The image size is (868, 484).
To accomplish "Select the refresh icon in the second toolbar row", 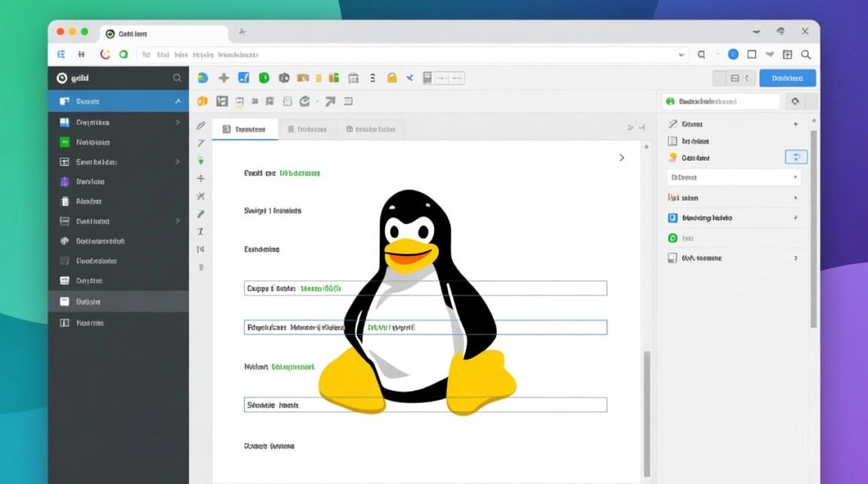I will coord(304,101).
